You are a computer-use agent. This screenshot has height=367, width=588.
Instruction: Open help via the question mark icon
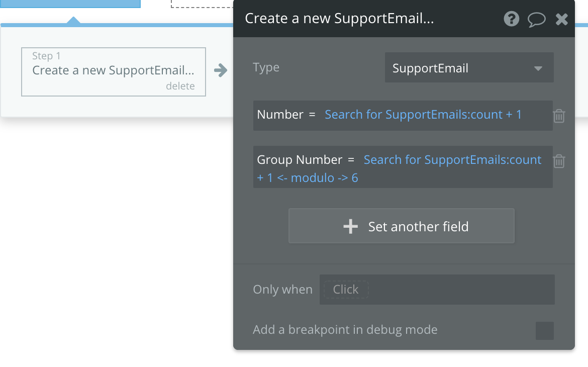pyautogui.click(x=511, y=19)
